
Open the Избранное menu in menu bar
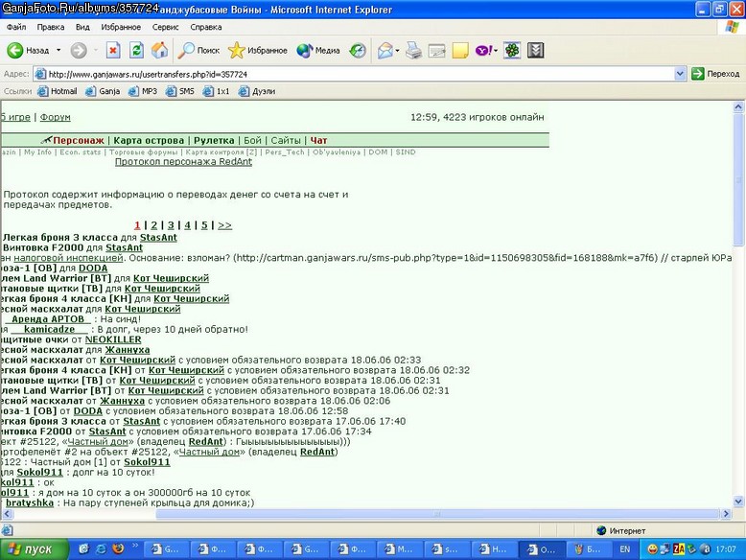121,27
